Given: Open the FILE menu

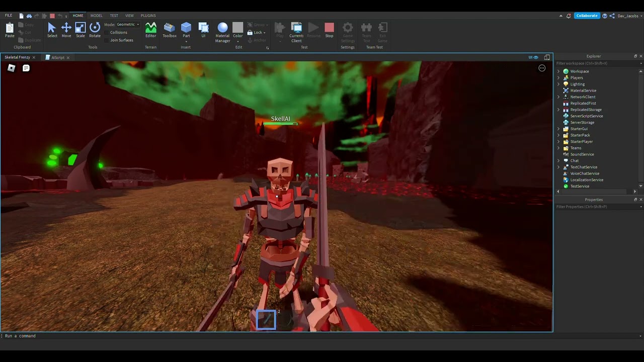Looking at the screenshot, I should coord(9,16).
